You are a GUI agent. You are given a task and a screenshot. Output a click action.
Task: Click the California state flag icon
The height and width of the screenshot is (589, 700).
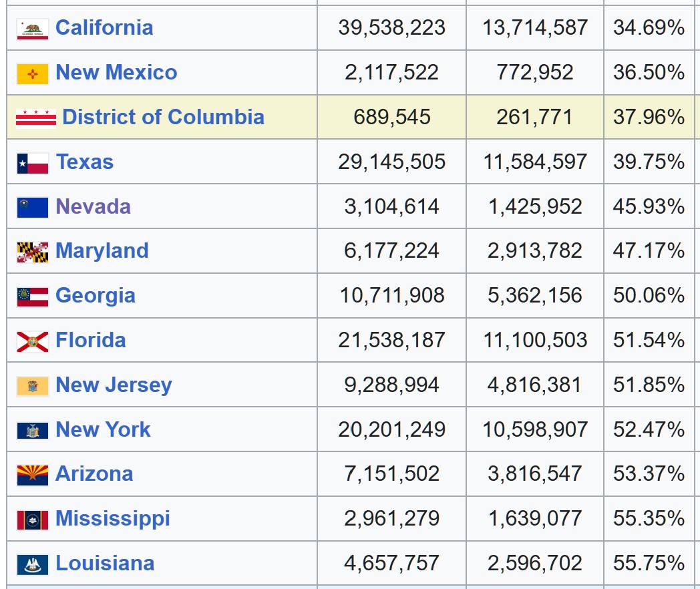33,29
